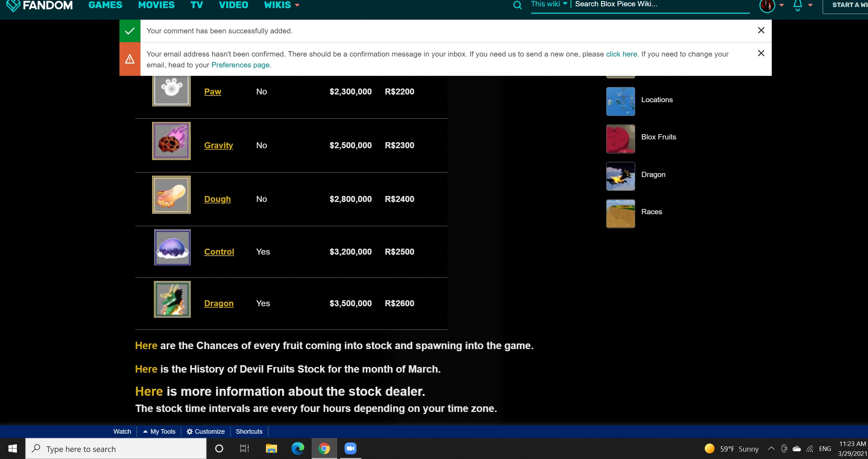Open Microsoft Edge from the taskbar

298,448
